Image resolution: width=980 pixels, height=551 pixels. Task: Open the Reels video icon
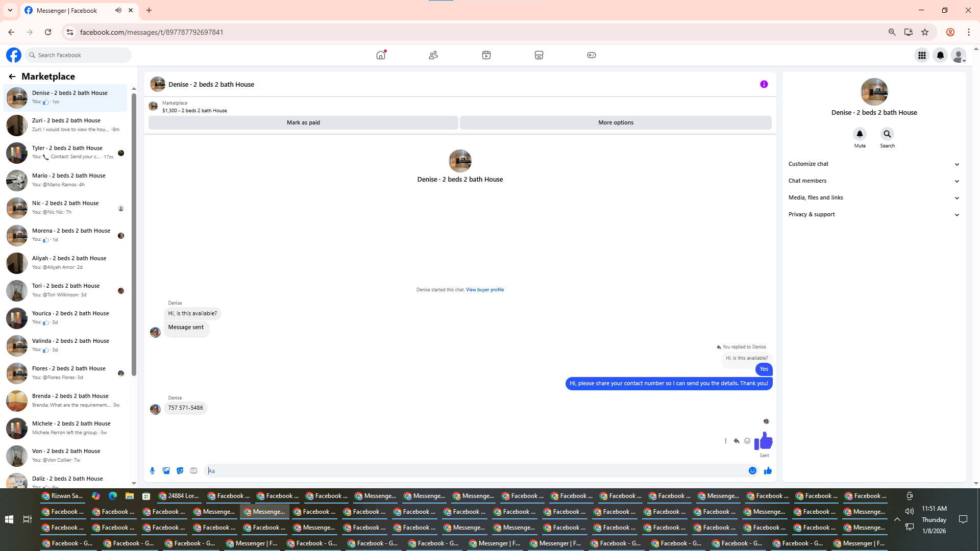click(x=486, y=55)
